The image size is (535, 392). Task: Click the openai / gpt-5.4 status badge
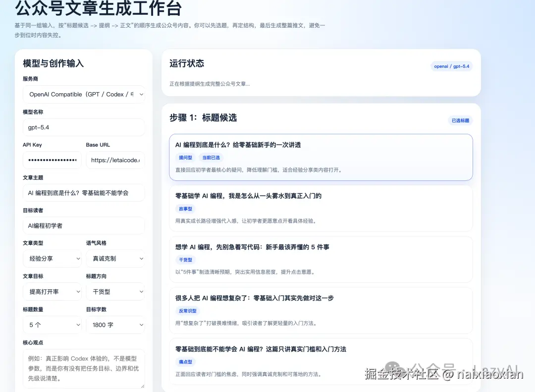click(451, 66)
